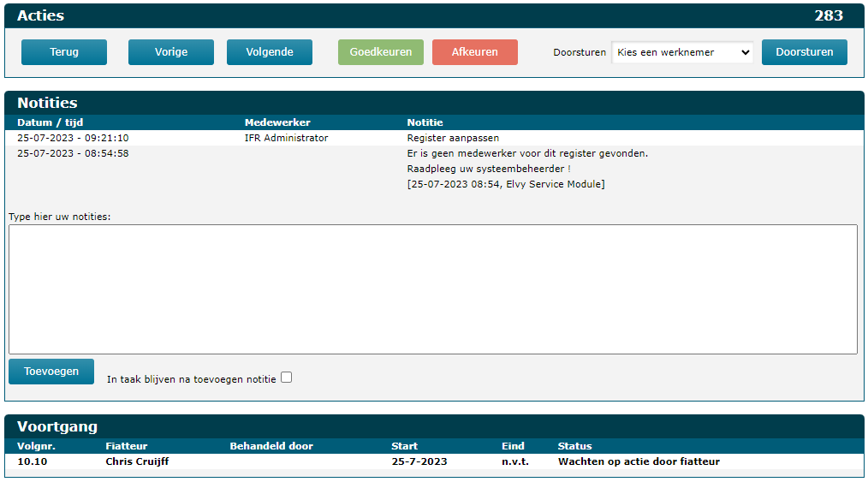Approve using the green Goedkeuren button

[381, 52]
